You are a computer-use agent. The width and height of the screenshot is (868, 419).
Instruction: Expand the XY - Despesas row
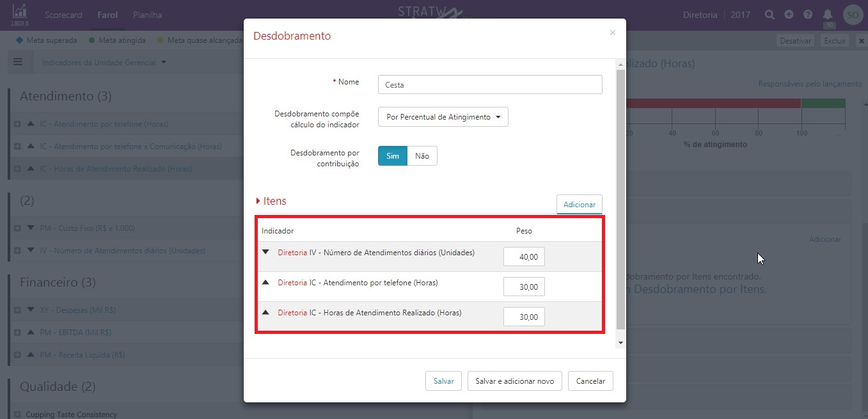(x=17, y=310)
